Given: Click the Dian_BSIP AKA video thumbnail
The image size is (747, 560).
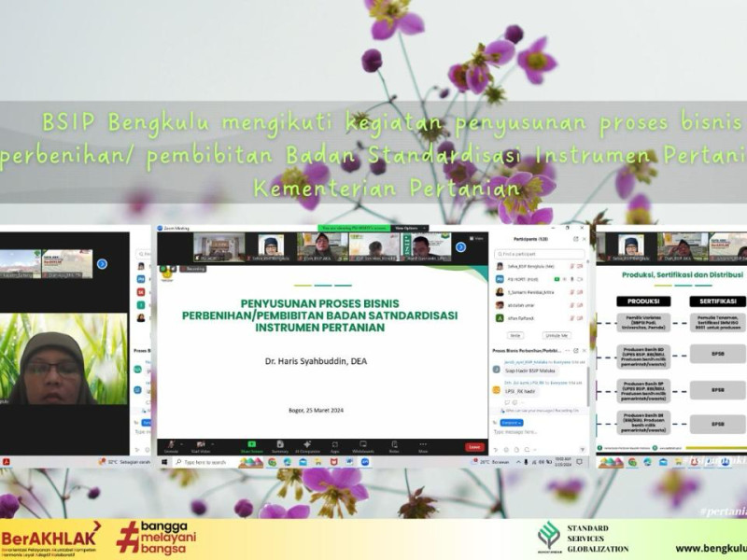Looking at the screenshot, I should (x=322, y=247).
